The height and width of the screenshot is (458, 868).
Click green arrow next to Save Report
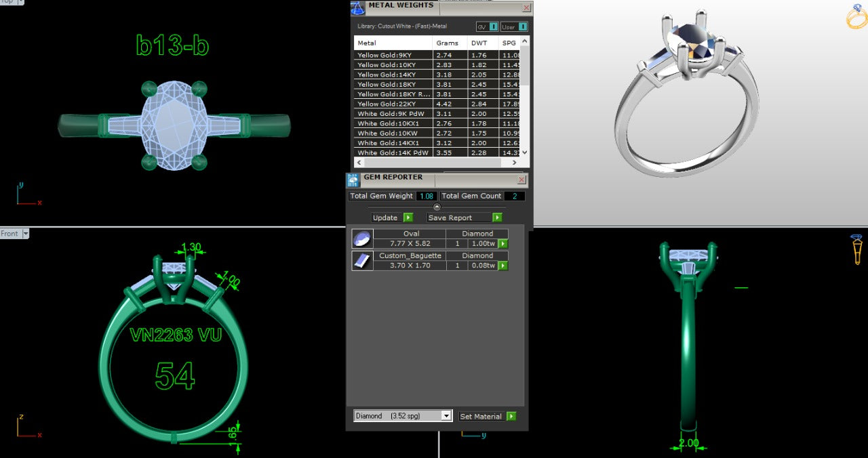(497, 217)
